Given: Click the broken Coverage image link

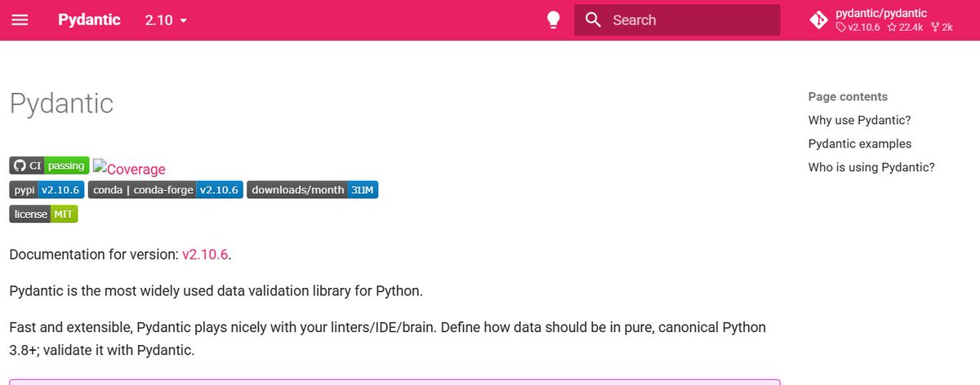Looking at the screenshot, I should coord(129,169).
